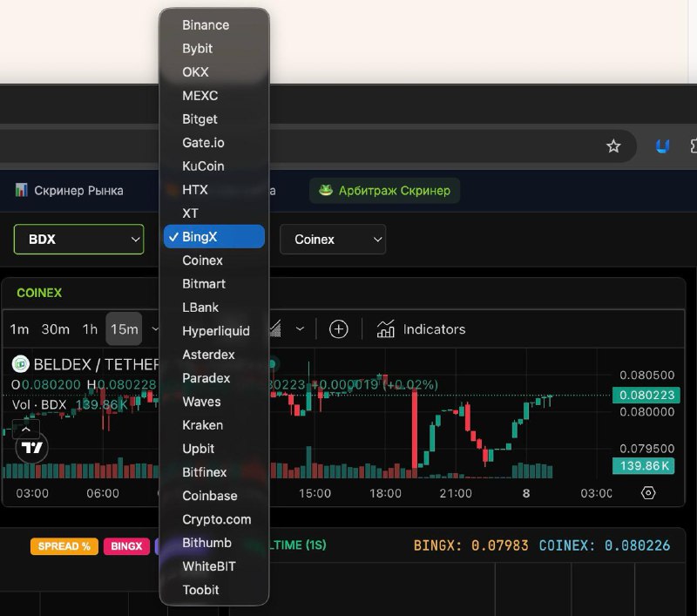Click the blue browser extension icon

[x=662, y=146]
